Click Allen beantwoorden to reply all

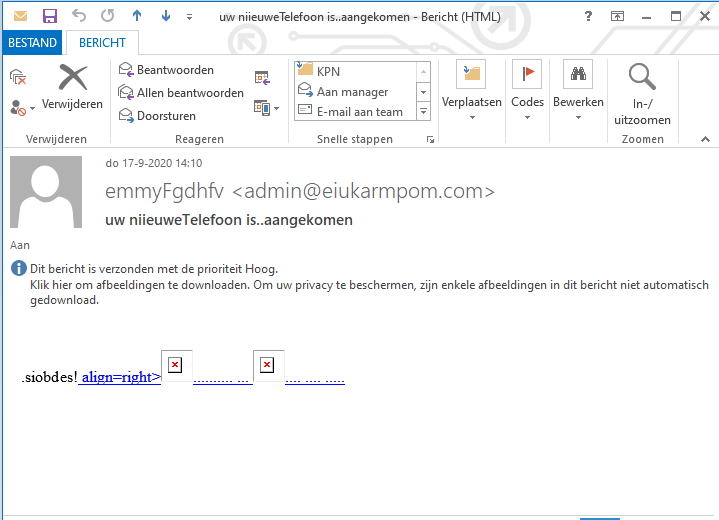tap(181, 93)
